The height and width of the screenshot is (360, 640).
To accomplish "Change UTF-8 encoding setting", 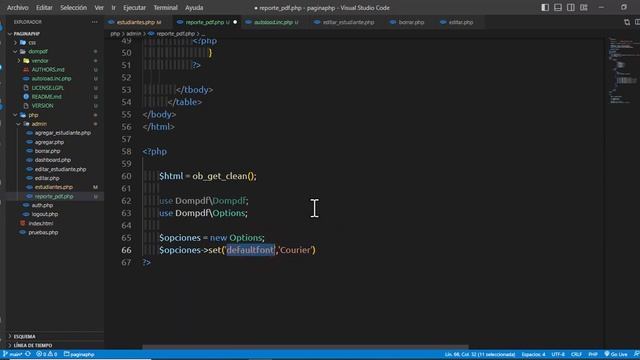I will coord(558,354).
